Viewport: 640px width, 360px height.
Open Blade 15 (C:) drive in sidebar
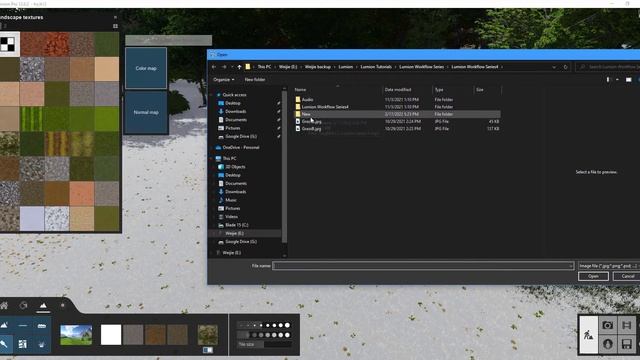tap(237, 225)
